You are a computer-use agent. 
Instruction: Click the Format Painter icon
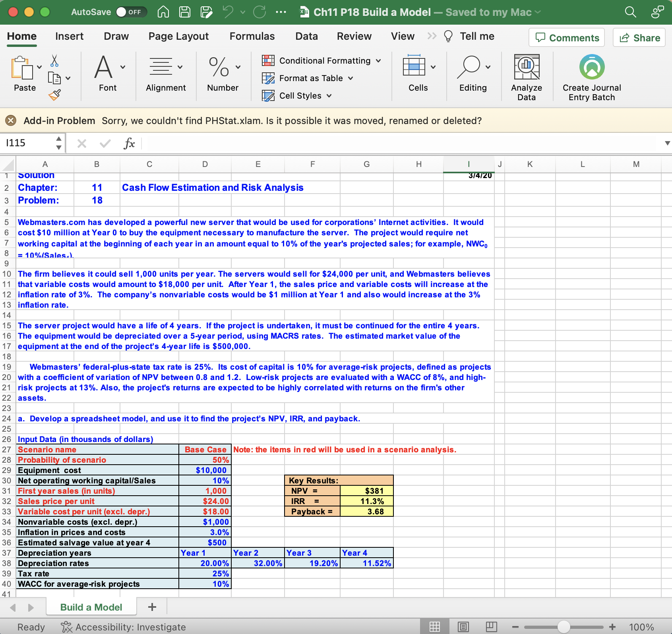(x=54, y=95)
